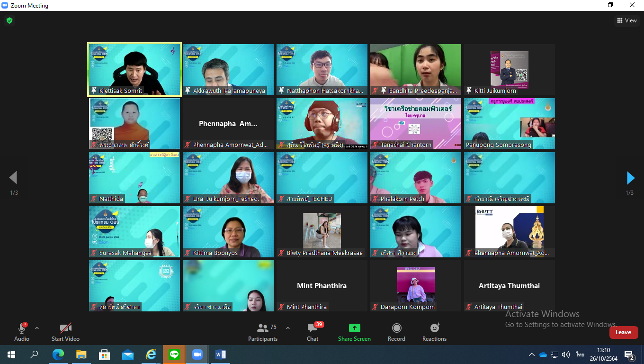This screenshot has width=644, height=364.
Task: Click the pin icon on Kiettisak Somrit
Action: 94,91
